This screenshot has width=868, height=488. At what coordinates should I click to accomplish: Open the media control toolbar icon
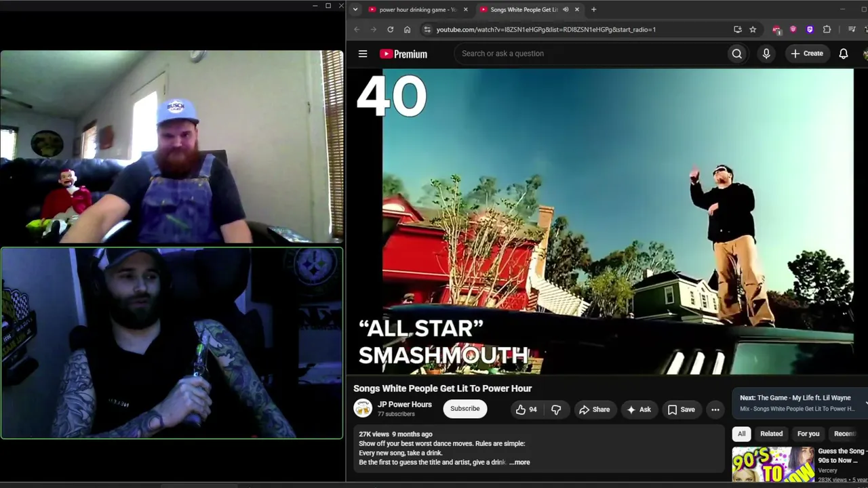coord(852,29)
